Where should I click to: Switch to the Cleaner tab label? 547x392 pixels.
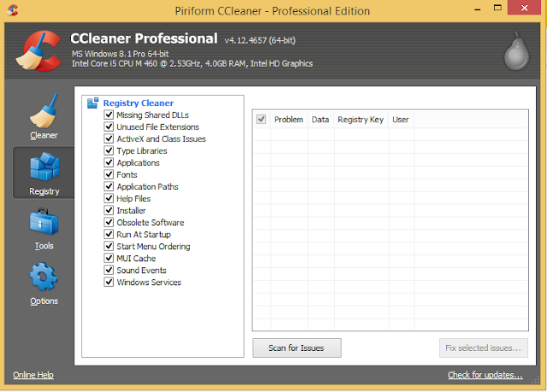tap(44, 135)
